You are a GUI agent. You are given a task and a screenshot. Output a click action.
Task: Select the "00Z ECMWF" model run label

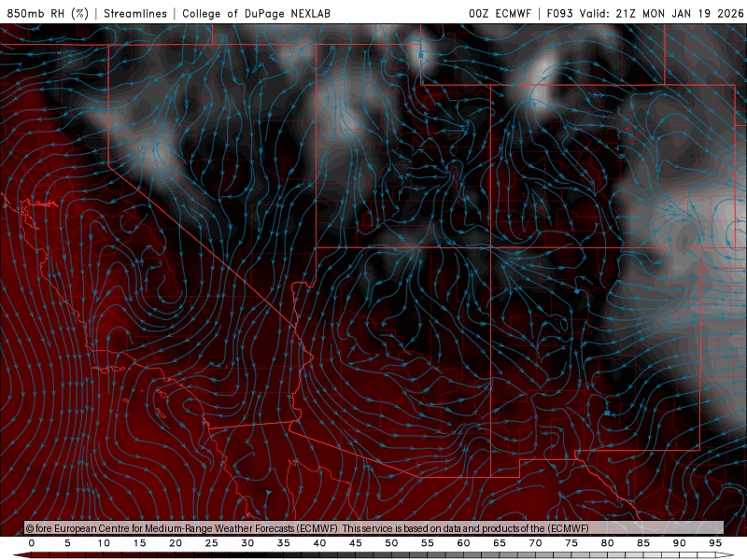click(500, 13)
